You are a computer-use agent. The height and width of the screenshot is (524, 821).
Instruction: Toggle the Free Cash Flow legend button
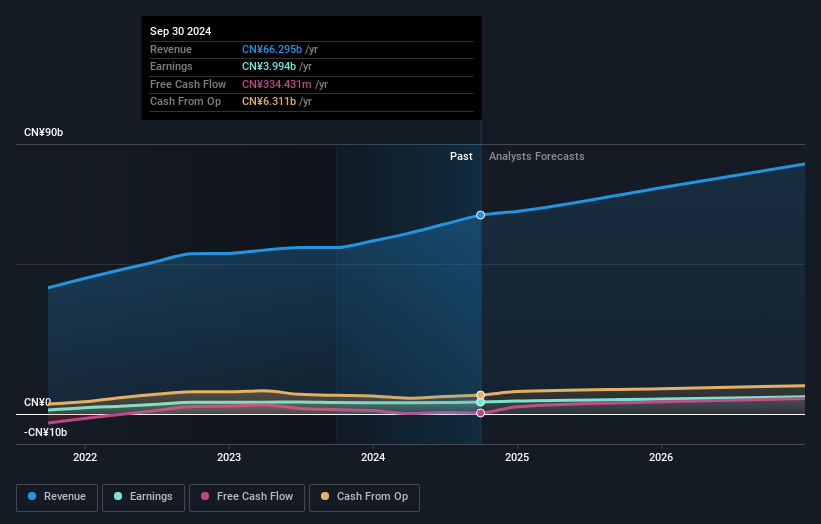(x=247, y=497)
